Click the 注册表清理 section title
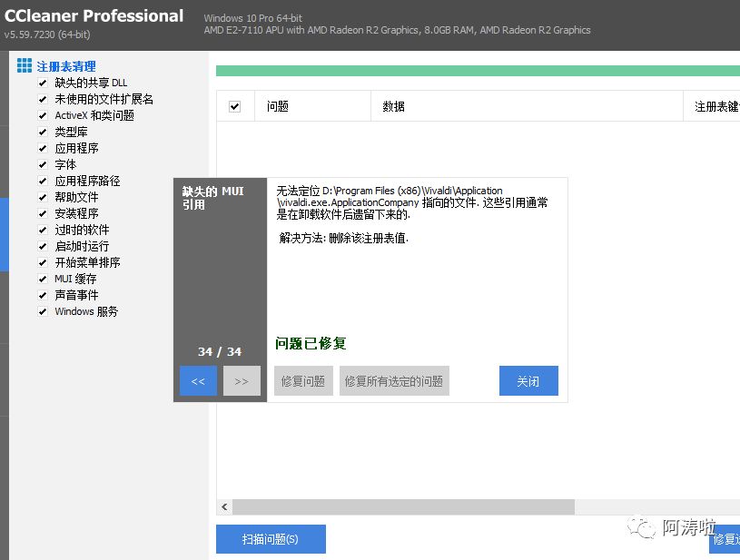740x560 pixels. point(66,66)
